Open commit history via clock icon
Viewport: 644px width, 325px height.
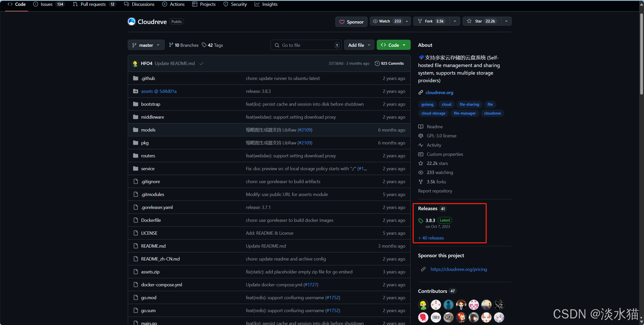377,63
